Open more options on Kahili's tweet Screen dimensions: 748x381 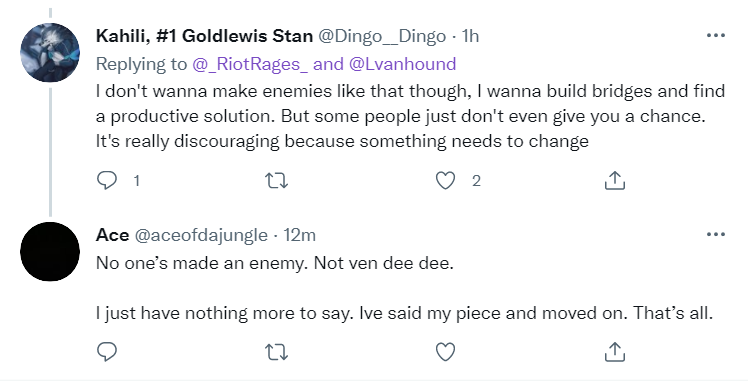(716, 36)
